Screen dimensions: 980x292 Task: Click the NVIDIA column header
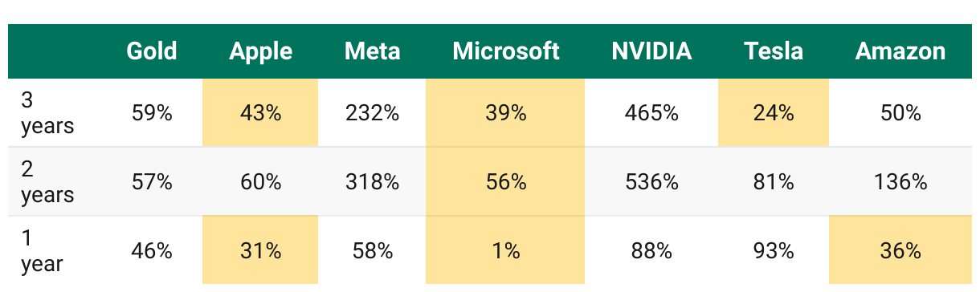[651, 51]
